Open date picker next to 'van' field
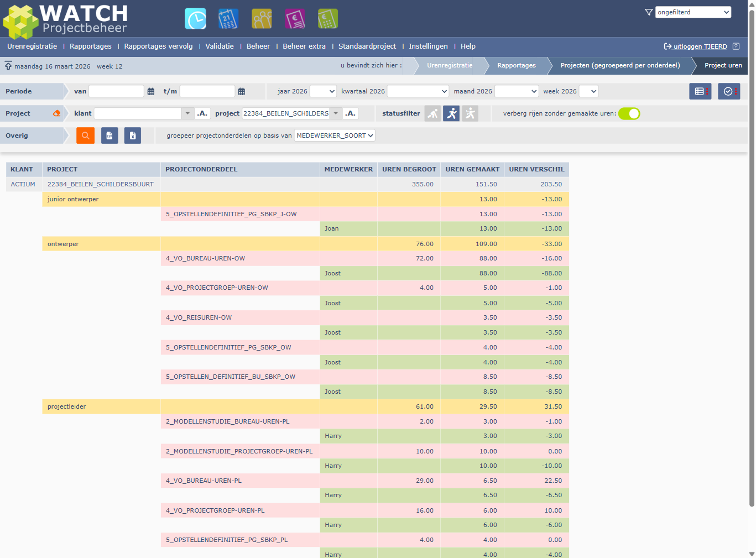 151,92
